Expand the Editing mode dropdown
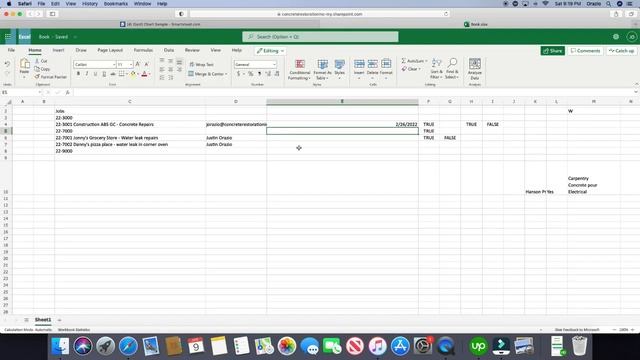The width and height of the screenshot is (640, 360). [x=270, y=51]
